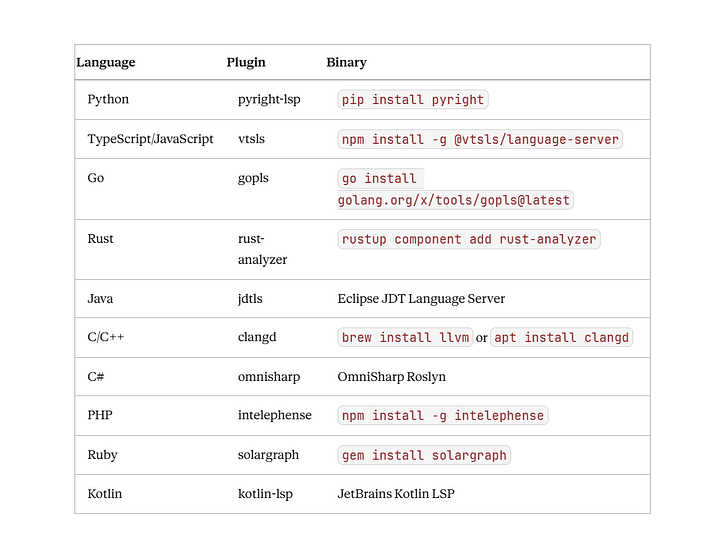Image resolution: width=720 pixels, height=545 pixels.
Task: Click the "OmniSharp Roslyn" binary cell
Action: click(x=392, y=377)
